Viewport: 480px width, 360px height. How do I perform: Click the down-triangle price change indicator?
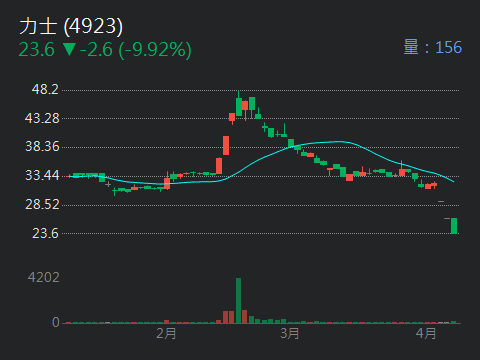pos(70,50)
